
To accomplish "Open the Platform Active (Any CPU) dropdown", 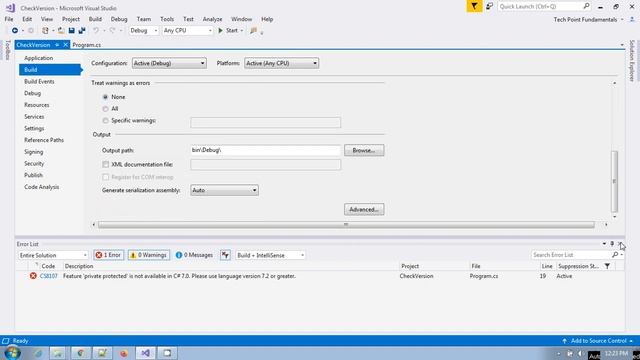I will (281, 63).
